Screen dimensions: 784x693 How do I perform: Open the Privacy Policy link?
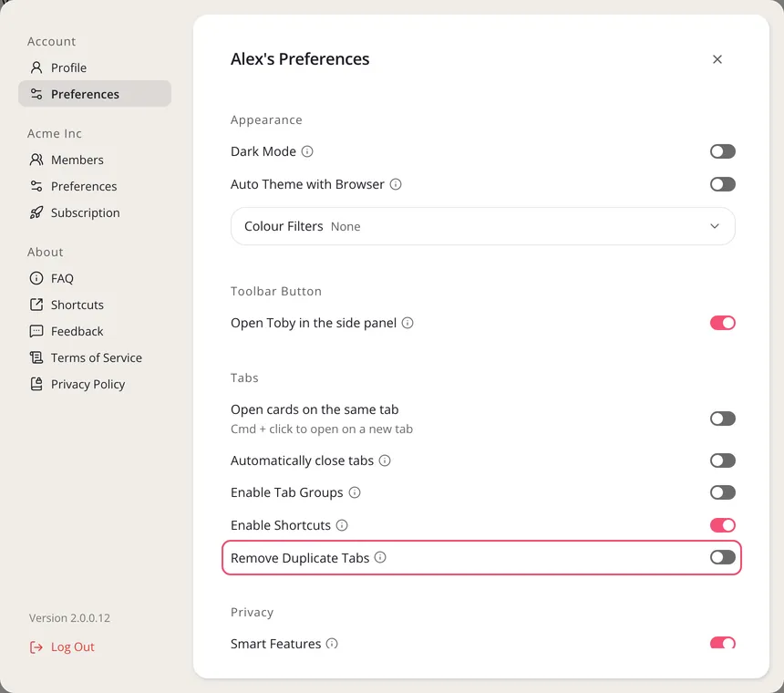click(95, 384)
